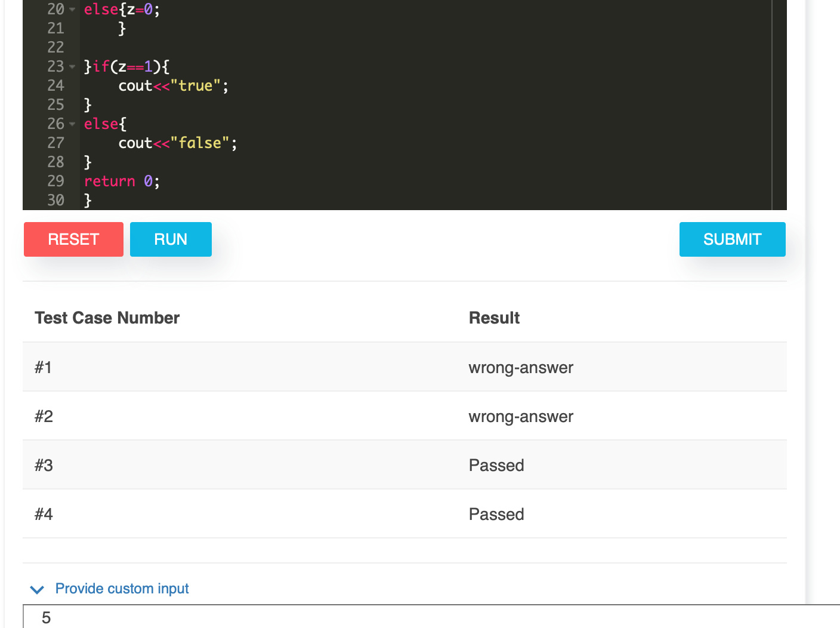Click the RESET button
The height and width of the screenshot is (628, 840).
pos(73,239)
